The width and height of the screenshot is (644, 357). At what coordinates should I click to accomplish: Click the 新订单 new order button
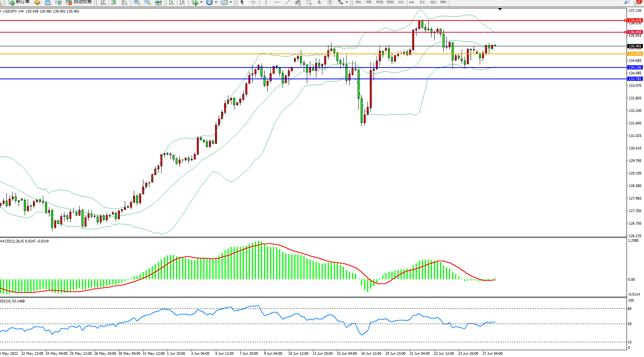[19, 2]
